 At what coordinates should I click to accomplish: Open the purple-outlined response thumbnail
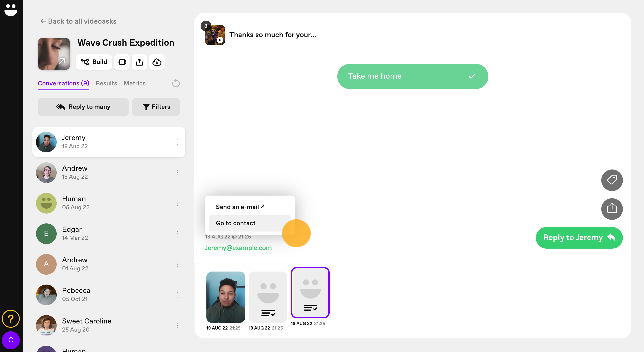click(310, 292)
